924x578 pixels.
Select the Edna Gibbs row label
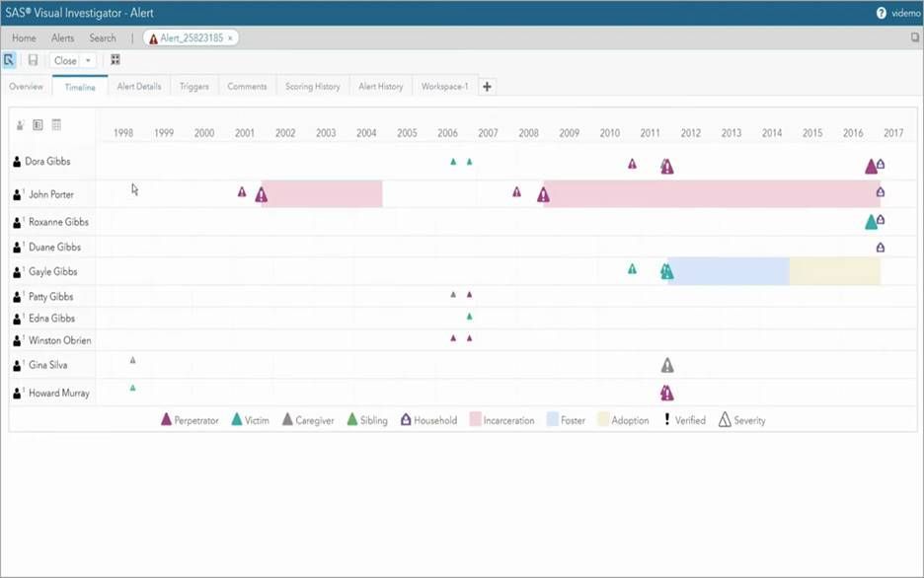[52, 319]
